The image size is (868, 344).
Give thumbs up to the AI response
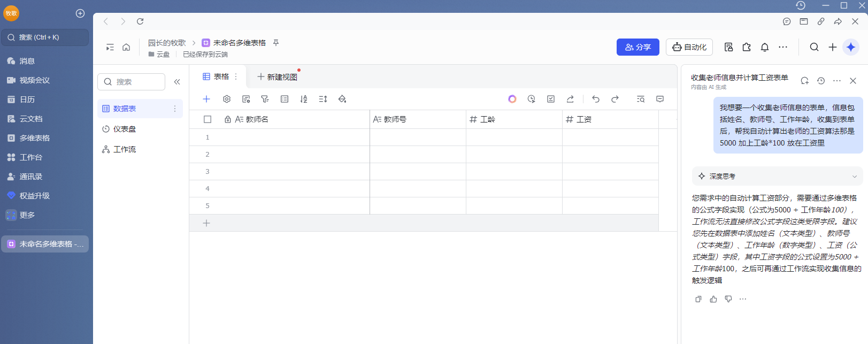[x=713, y=299]
